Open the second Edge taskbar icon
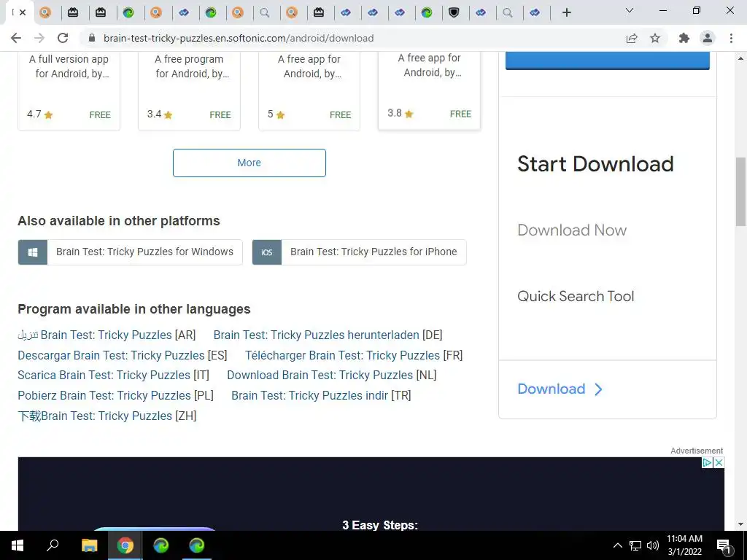This screenshot has height=560, width=747. click(197, 545)
